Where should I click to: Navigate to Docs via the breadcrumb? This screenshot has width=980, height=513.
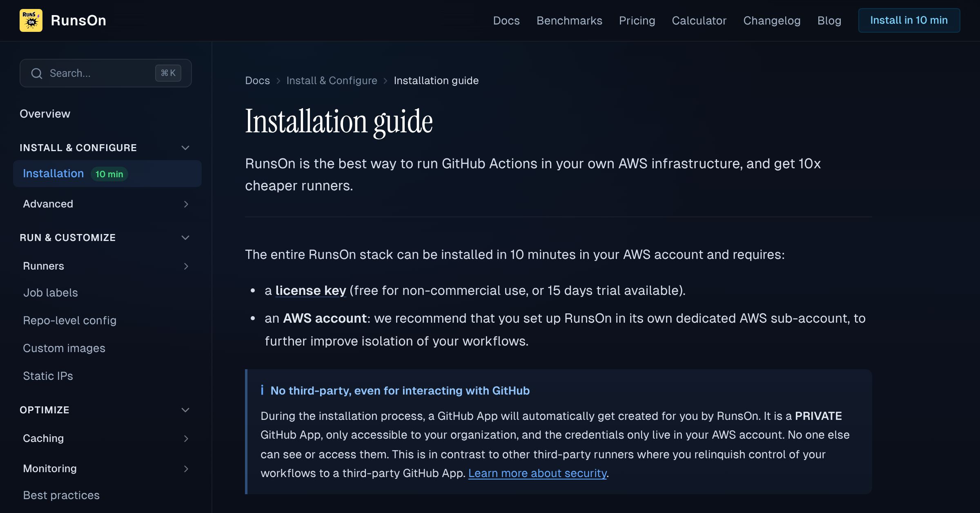257,80
